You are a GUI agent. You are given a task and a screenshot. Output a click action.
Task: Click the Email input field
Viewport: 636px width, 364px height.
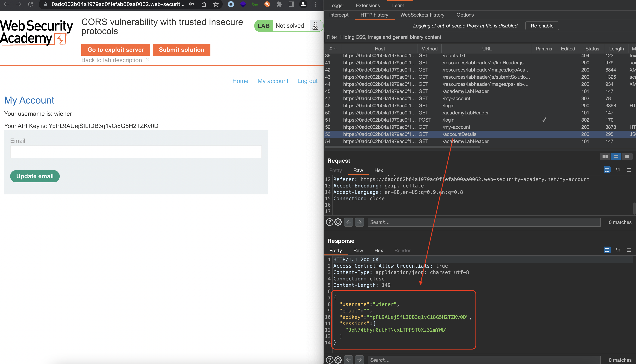pyautogui.click(x=136, y=152)
